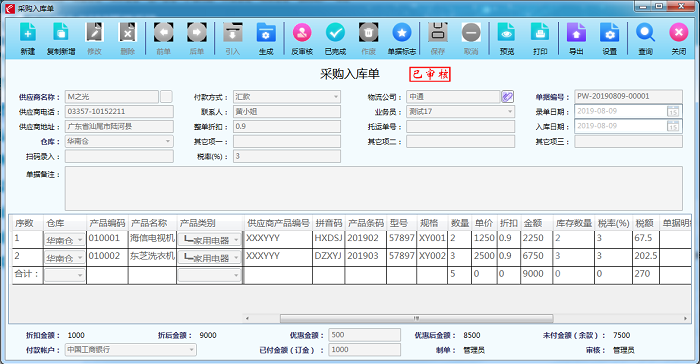The image size is (700, 364).
Task: Open 产品类别 dropdown for 海信电视机 row
Action: 236,240
